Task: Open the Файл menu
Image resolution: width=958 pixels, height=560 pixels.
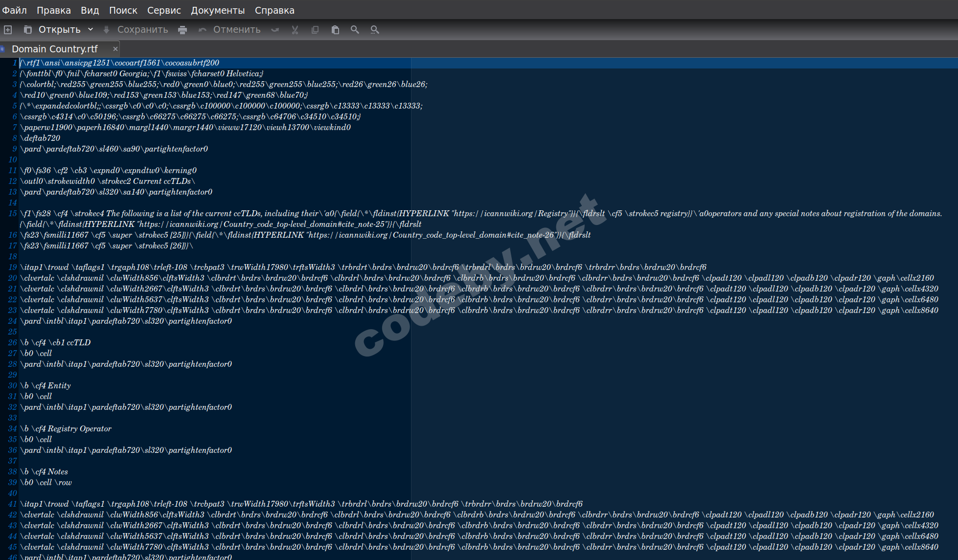Action: pyautogui.click(x=15, y=10)
